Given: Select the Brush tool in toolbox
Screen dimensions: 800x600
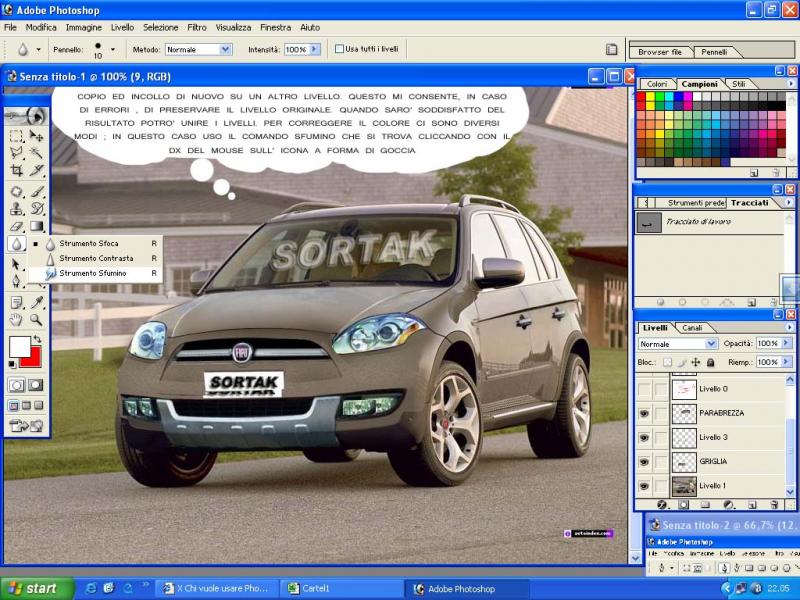Looking at the screenshot, I should 36,192.
